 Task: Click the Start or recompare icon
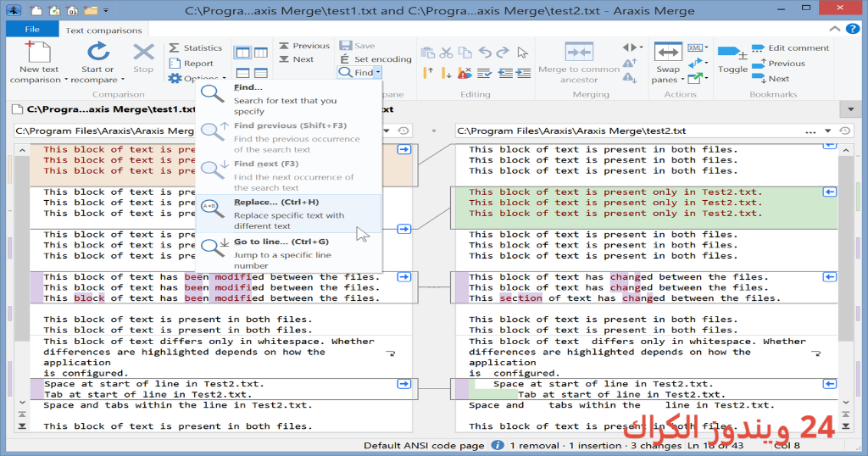(98, 52)
